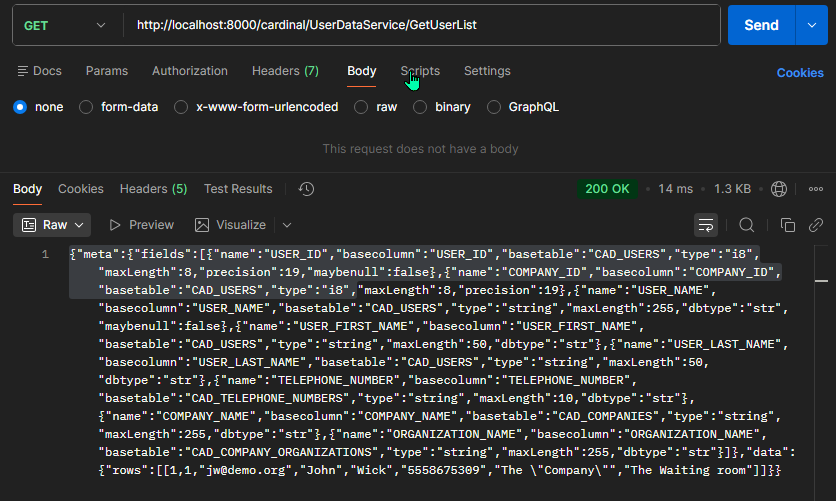
Task: Open the Test Results response tab
Action: [x=238, y=189]
